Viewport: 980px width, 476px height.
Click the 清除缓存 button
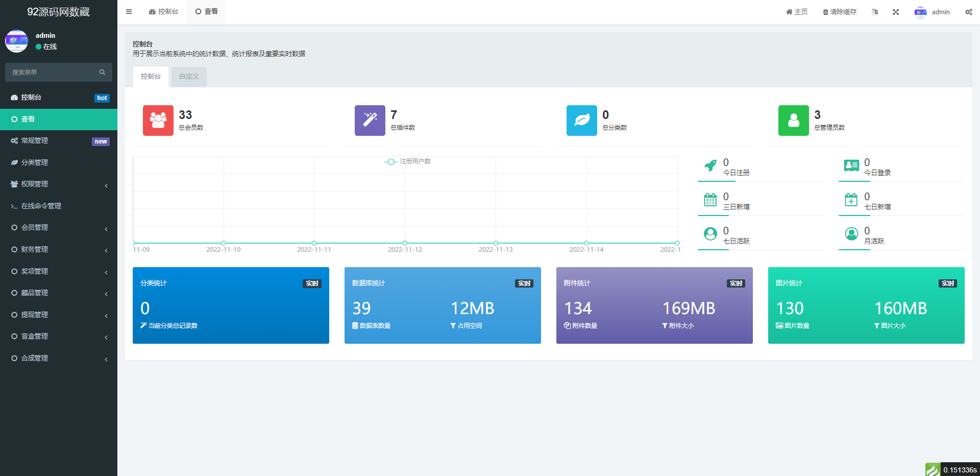coord(840,12)
